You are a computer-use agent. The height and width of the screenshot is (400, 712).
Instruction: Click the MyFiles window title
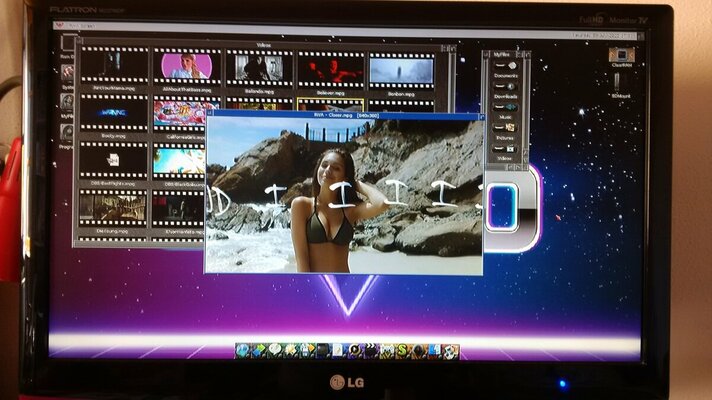[503, 56]
